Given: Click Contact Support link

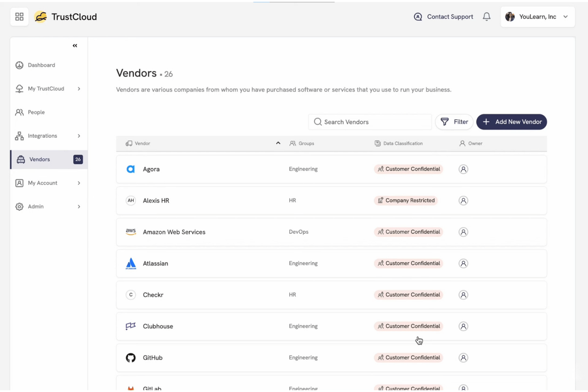Looking at the screenshot, I should pyautogui.click(x=443, y=17).
